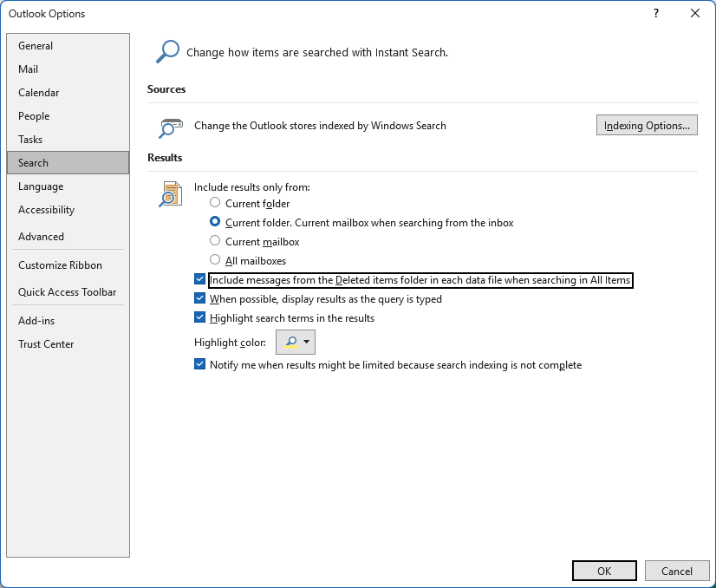
Task: Select Customize Ribbon in the sidebar
Action: (60, 265)
